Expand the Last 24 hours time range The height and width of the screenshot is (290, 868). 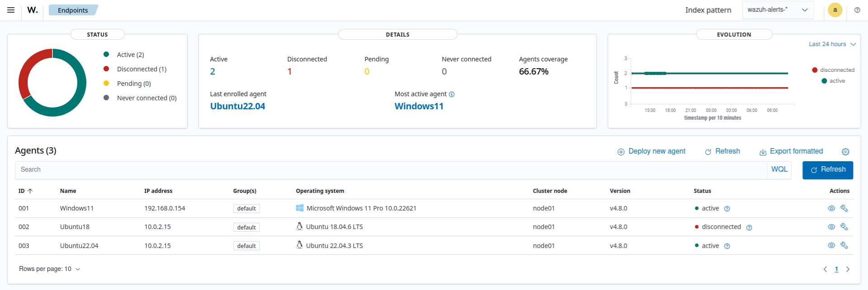[832, 44]
